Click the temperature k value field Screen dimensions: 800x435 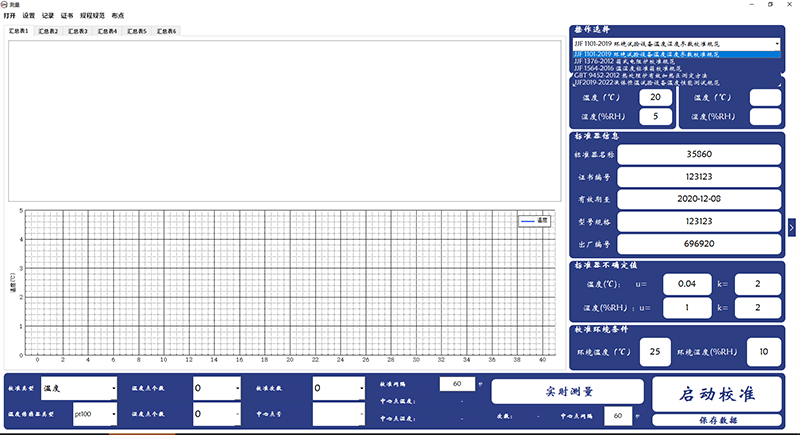(x=758, y=284)
